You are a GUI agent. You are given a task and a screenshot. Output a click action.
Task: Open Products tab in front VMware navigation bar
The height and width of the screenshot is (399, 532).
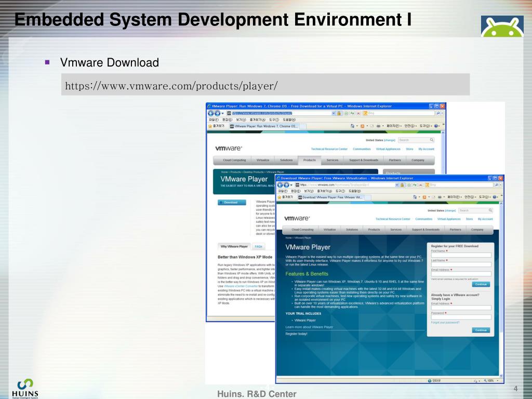point(374,229)
